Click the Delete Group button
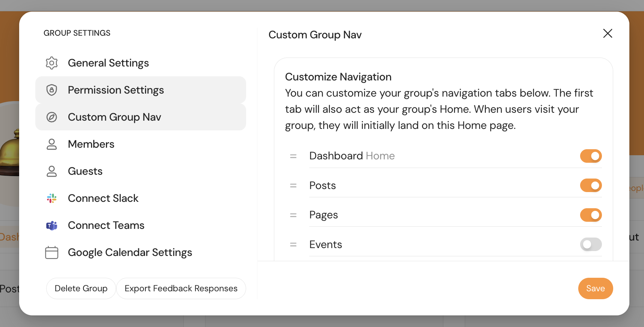The width and height of the screenshot is (644, 327). (x=81, y=289)
